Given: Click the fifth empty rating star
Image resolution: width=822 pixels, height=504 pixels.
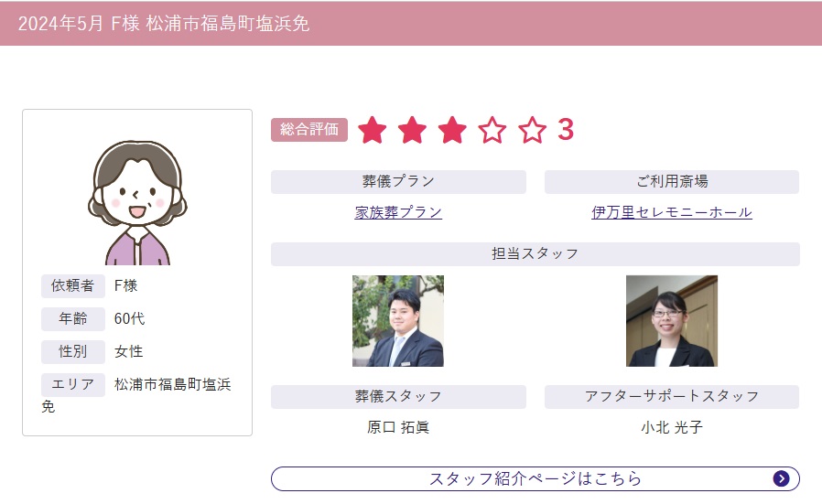Looking at the screenshot, I should (x=532, y=130).
